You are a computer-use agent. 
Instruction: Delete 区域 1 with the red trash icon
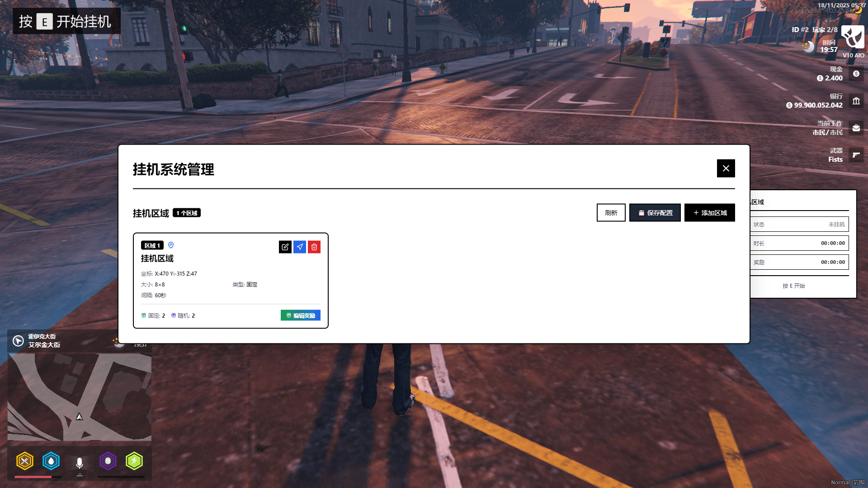(x=314, y=247)
